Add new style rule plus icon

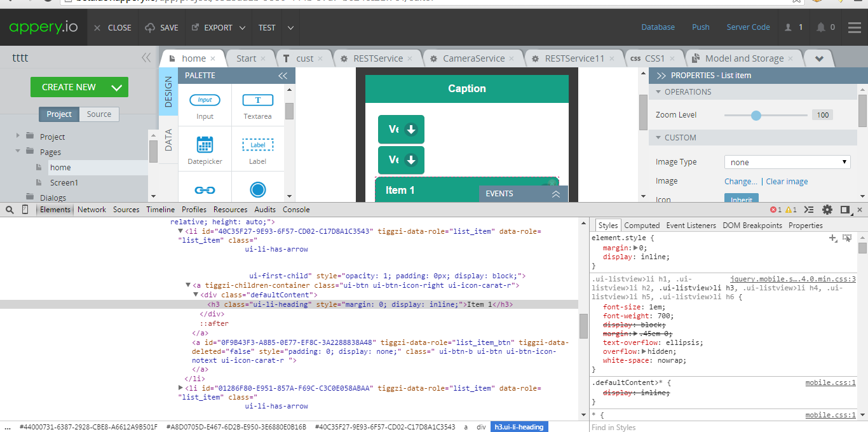point(833,238)
